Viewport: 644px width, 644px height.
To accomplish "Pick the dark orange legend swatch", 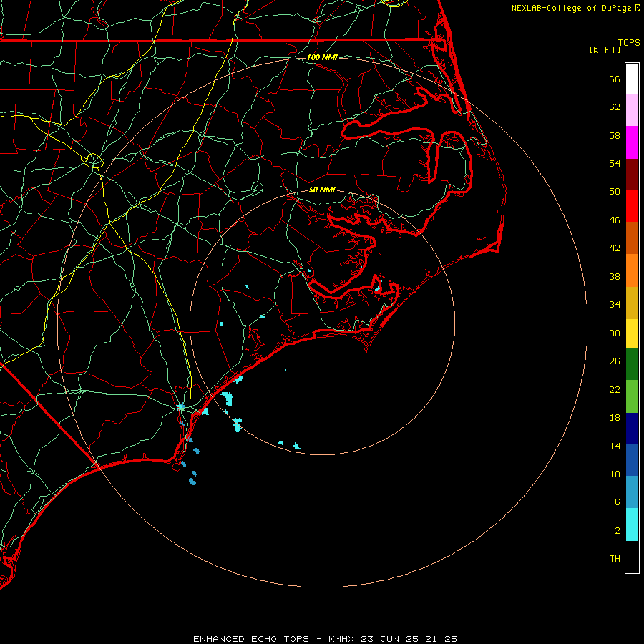I will [632, 238].
